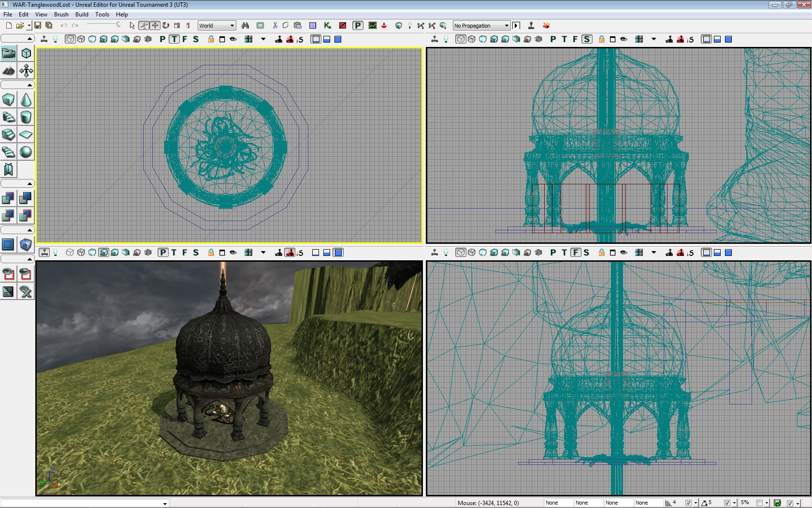
Task: Click Show Selected Only eye icon
Action: (9, 274)
